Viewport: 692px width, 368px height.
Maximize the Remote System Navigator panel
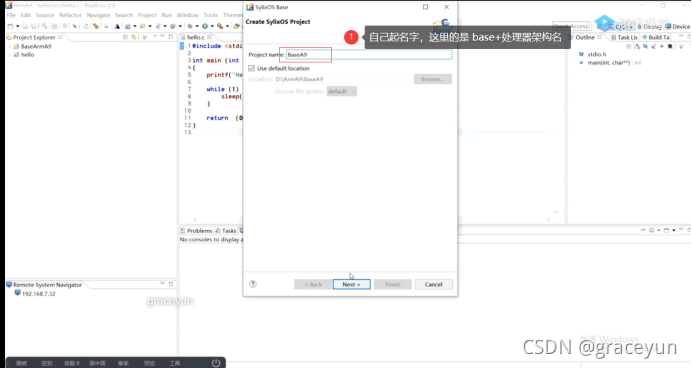(x=171, y=284)
